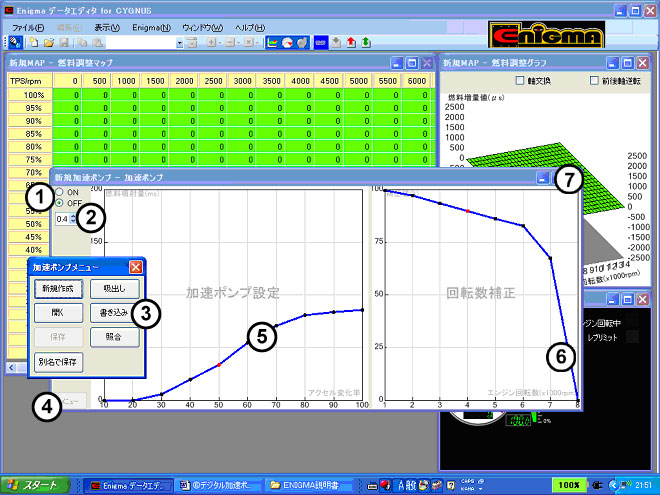Close the 加速ポンプメニュー dialog

click(136, 267)
